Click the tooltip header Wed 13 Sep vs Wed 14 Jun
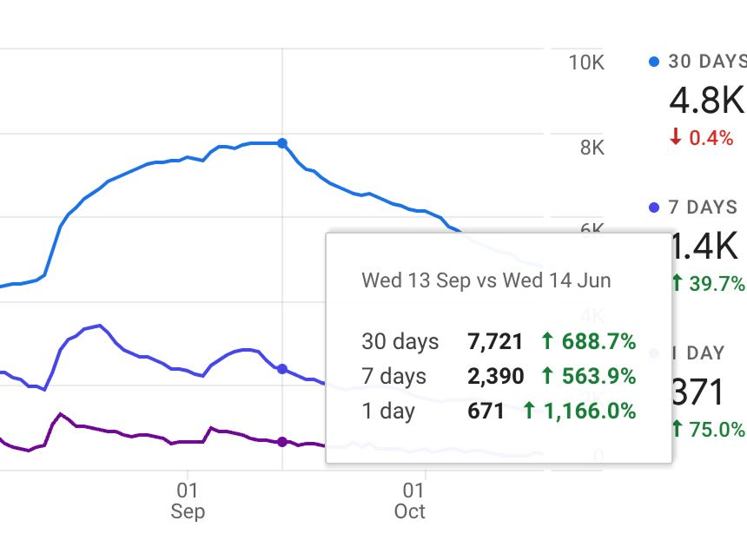 [x=486, y=280]
